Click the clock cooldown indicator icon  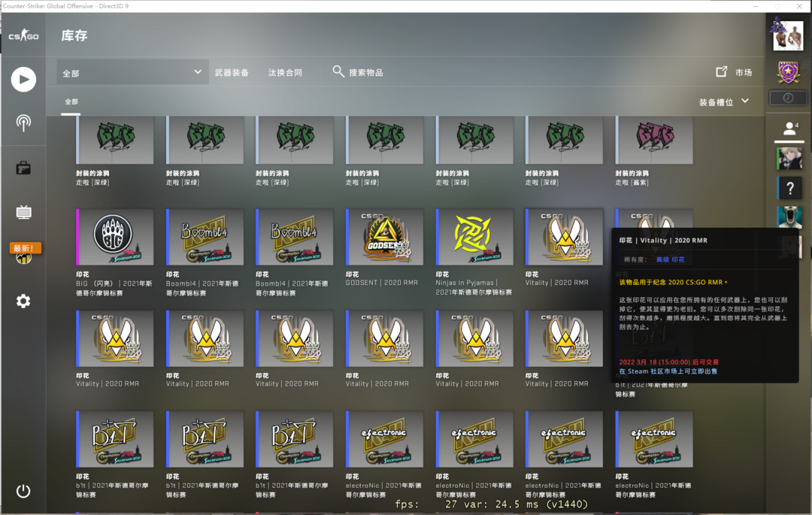click(788, 98)
